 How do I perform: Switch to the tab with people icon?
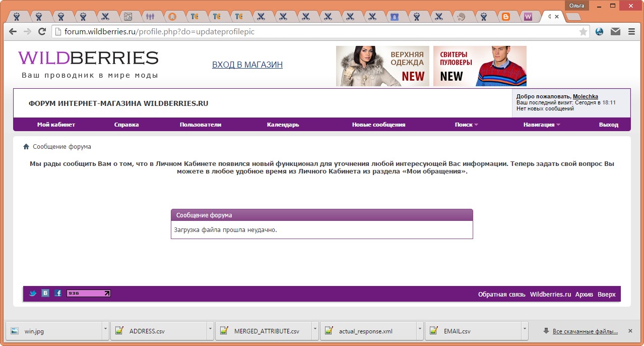coord(150,17)
